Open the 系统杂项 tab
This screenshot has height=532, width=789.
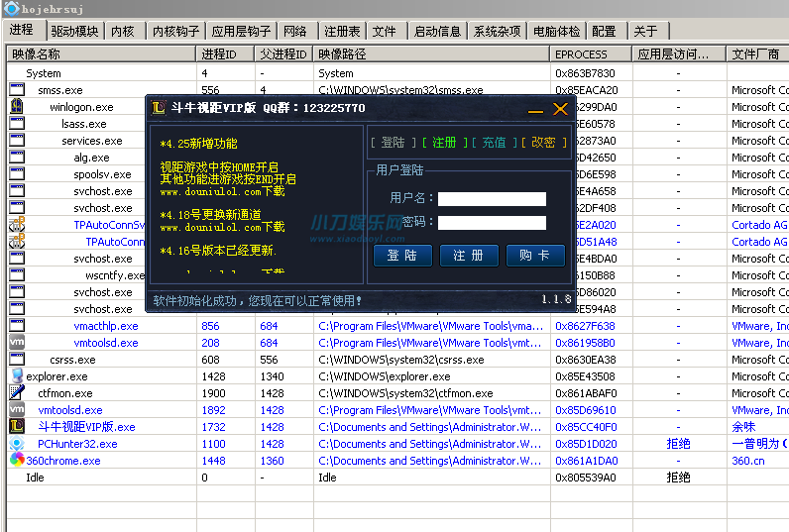pos(497,31)
